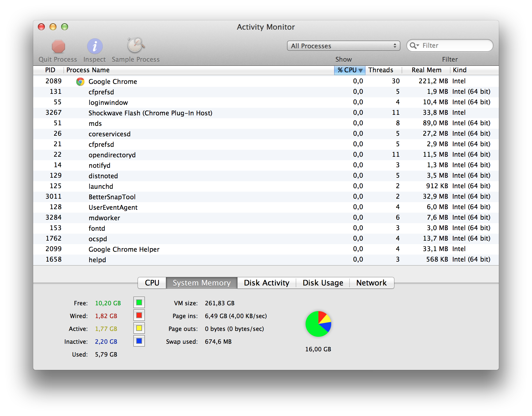Select the cfprefsd row with PID 21

266,144
